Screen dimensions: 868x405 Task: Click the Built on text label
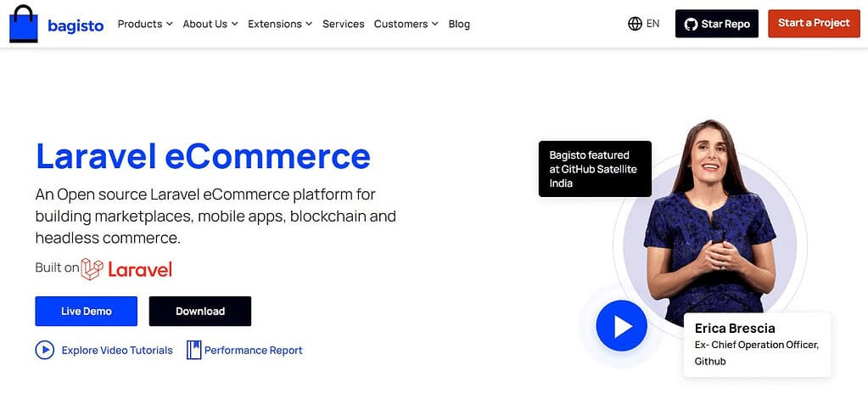57,267
